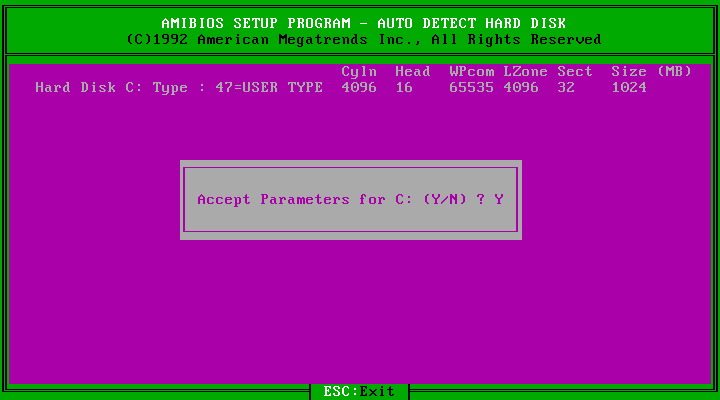Click the LZone column header

[525, 71]
